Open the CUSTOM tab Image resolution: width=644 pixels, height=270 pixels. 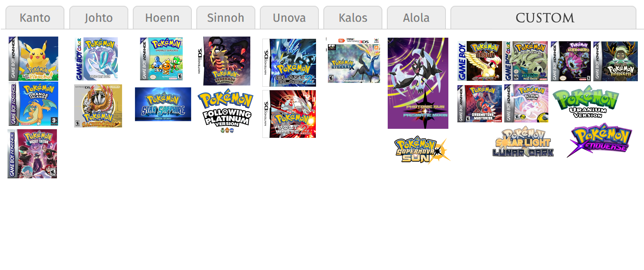click(x=543, y=18)
